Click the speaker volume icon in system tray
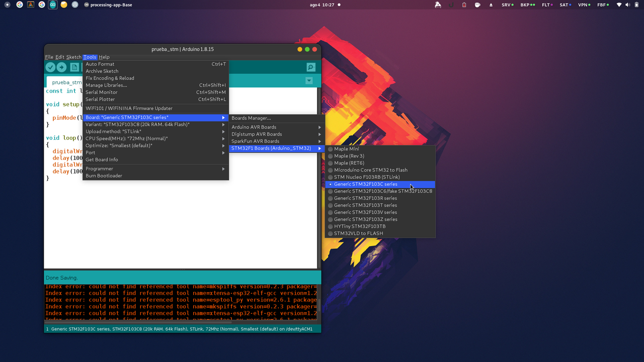 tap(627, 5)
